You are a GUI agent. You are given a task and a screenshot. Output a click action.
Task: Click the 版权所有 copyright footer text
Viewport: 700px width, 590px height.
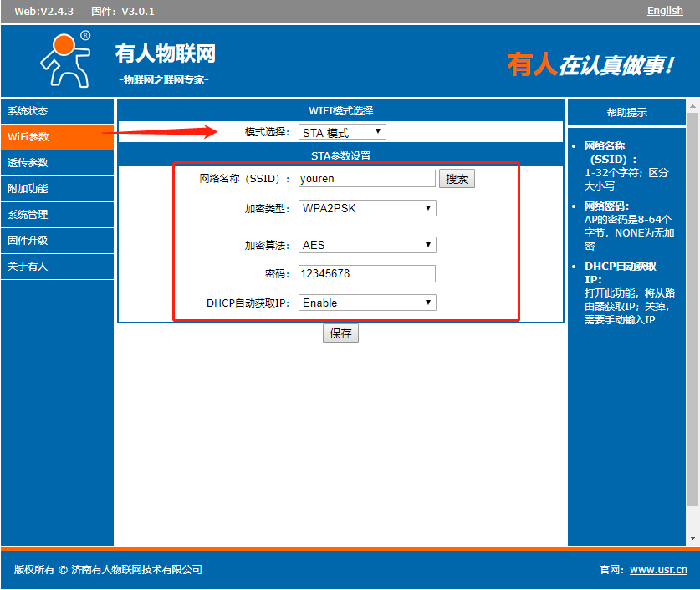(108, 569)
